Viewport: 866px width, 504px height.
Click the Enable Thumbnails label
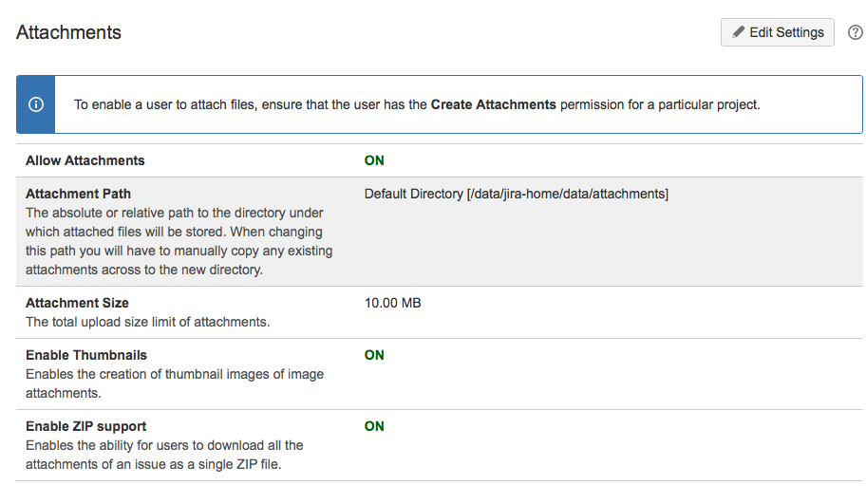[x=86, y=355]
